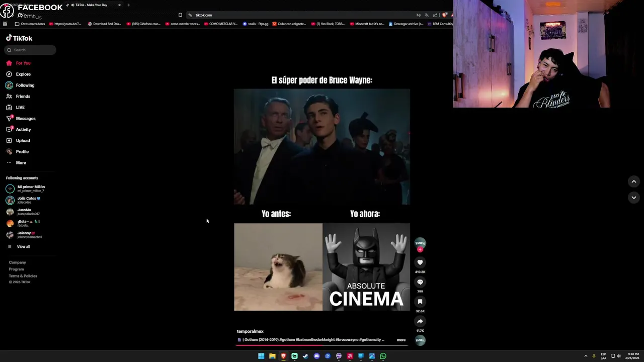This screenshot has height=362, width=644.
Task: Bookmark this page in the toolbar
Action: pos(180,15)
